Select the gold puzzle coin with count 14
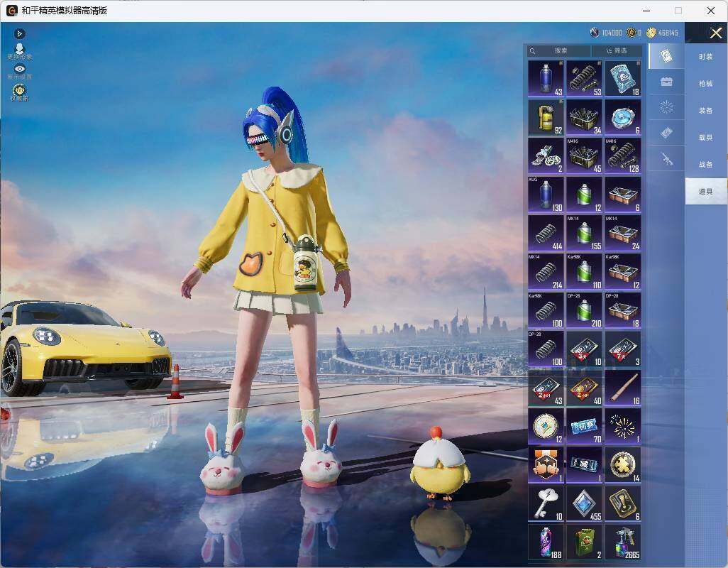The height and width of the screenshot is (568, 728). [x=623, y=465]
